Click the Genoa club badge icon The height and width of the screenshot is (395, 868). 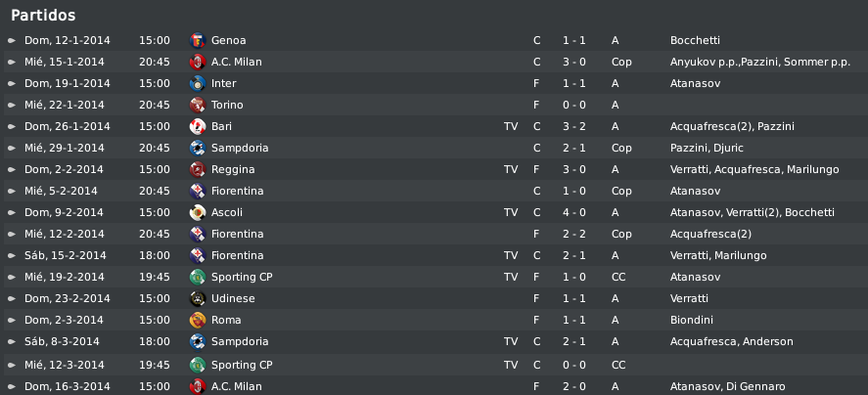coord(198,40)
